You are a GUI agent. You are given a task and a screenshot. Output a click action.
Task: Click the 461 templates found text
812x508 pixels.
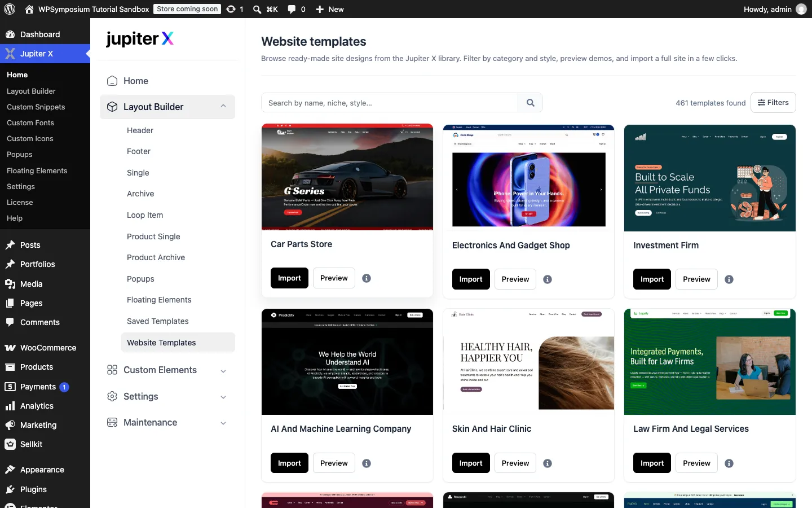click(x=710, y=103)
